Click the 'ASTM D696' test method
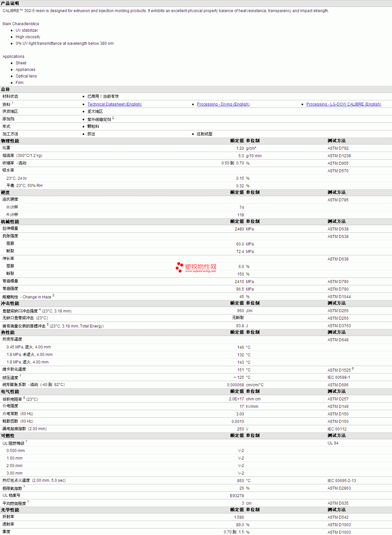The width and height of the screenshot is (392, 535). click(338, 385)
